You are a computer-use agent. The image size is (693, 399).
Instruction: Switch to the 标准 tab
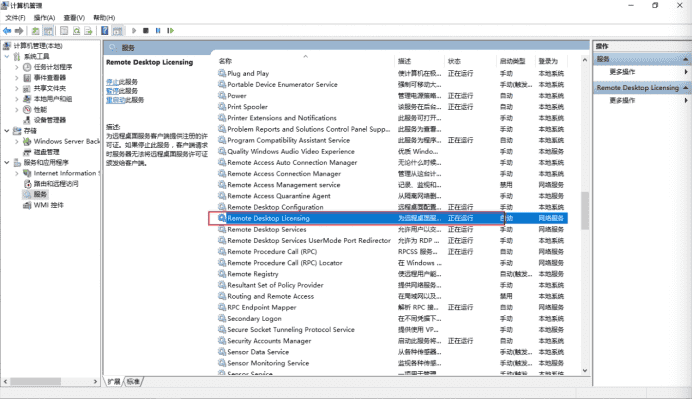133,381
